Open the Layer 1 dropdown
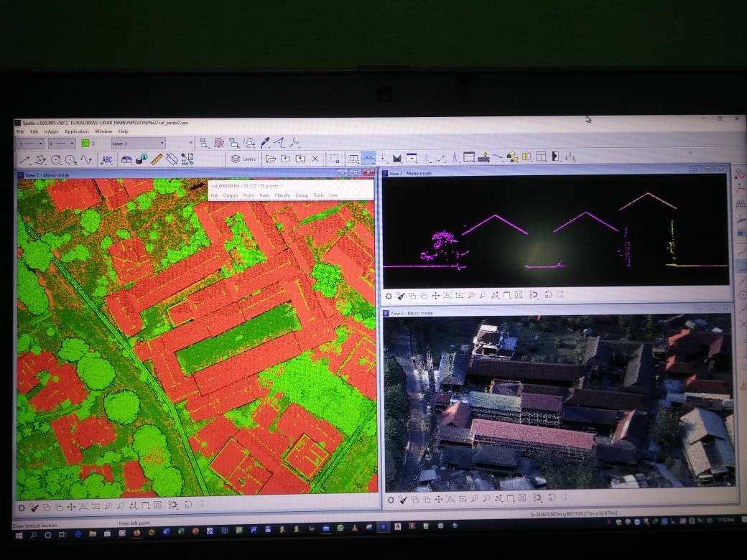The width and height of the screenshot is (747, 560). coord(138,144)
